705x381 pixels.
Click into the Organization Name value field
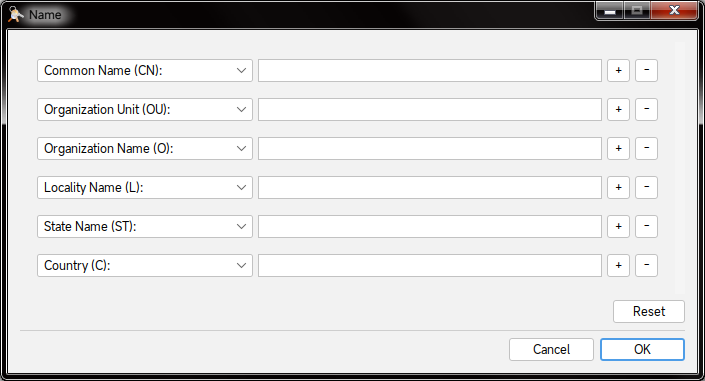430,148
